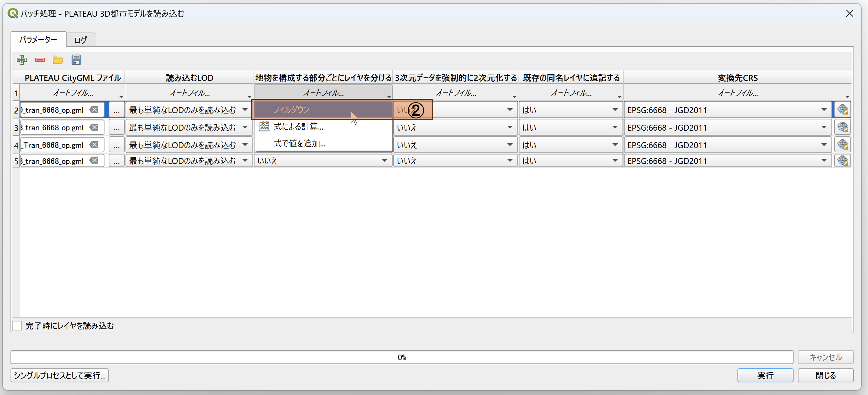Expand the LOD dropdown in row 2
The width and height of the screenshot is (868, 395).
click(x=245, y=110)
